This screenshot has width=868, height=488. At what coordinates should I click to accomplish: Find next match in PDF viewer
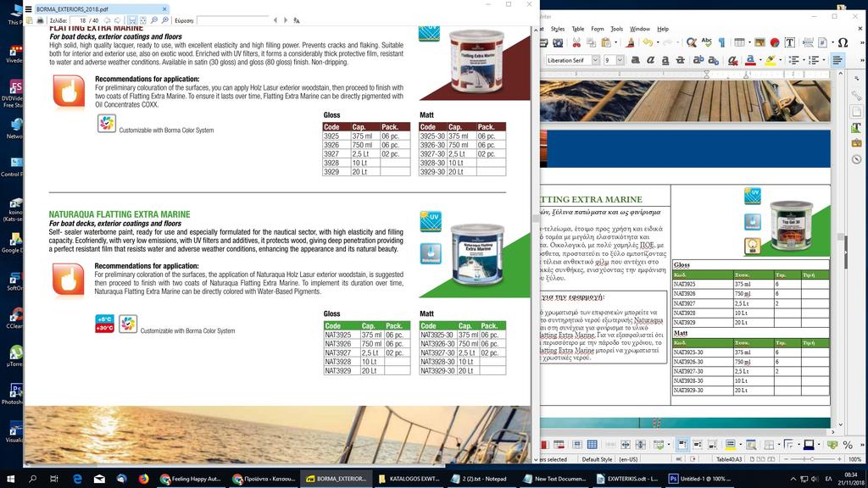286,20
